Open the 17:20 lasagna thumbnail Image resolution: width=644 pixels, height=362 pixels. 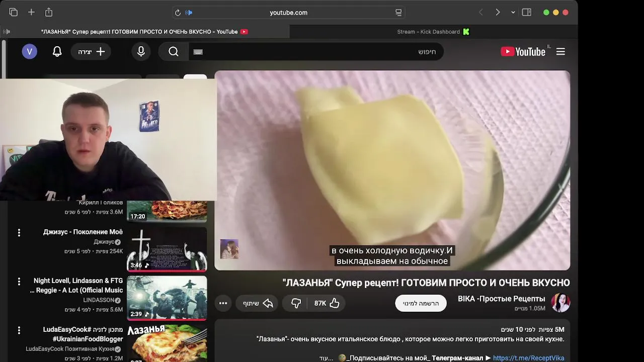(x=167, y=211)
